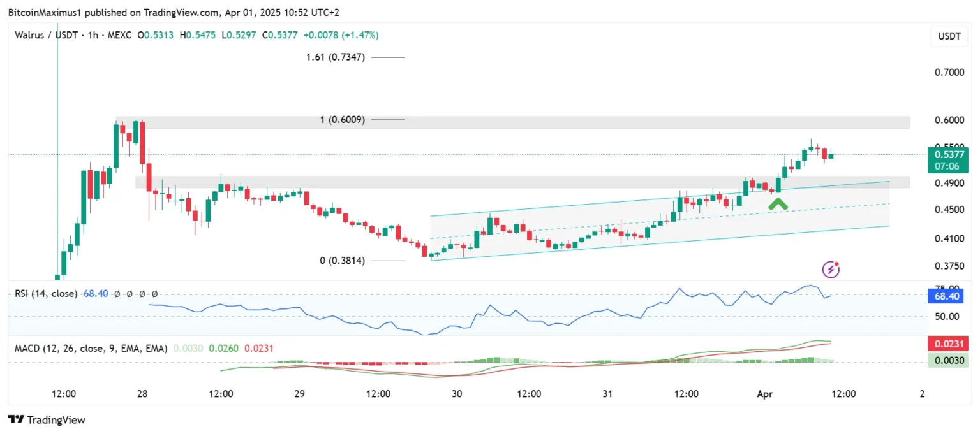Click the TradingView logo in the bottom-left corner
This screenshot has width=980, height=434.
[x=46, y=419]
